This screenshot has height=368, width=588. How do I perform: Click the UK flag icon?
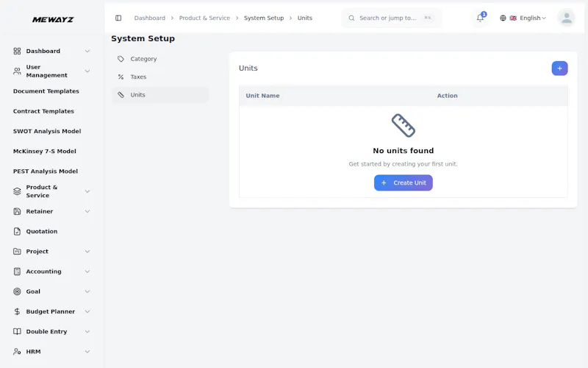513,18
